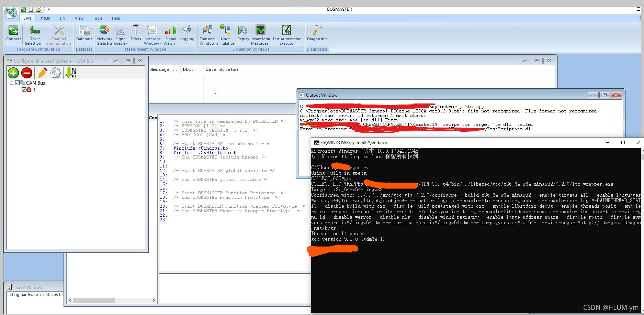Screen dimensions: 644x315
Task: Maximize the cmd.exe window
Action: [623, 142]
